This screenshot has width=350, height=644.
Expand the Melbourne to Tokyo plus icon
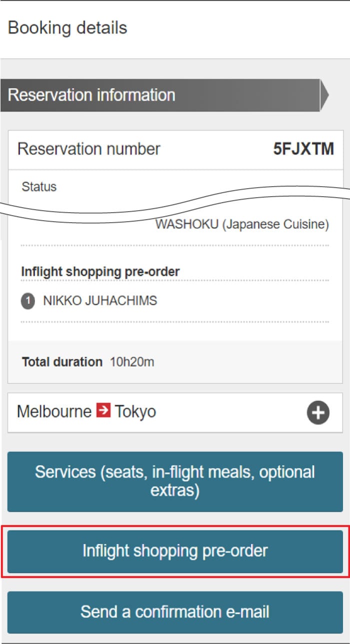pos(318,413)
